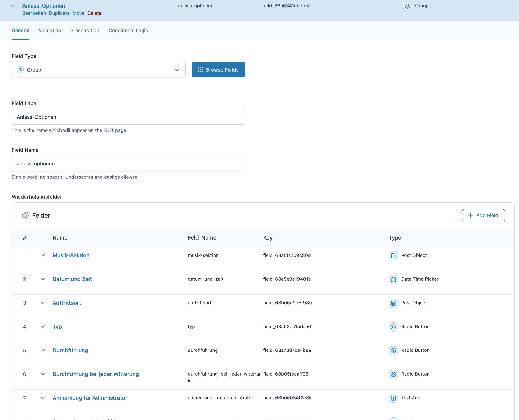Expand the Durchführung bei jeder Witterung chevron
The height and width of the screenshot is (420, 519).
43,374
